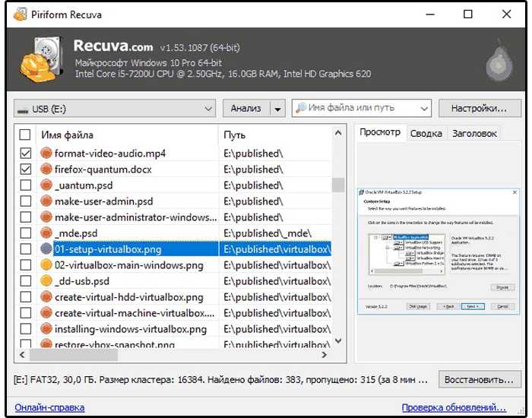This screenshot has width=532, height=418.
Task: Toggle the select-all checkbox in header
Action: coord(25,135)
